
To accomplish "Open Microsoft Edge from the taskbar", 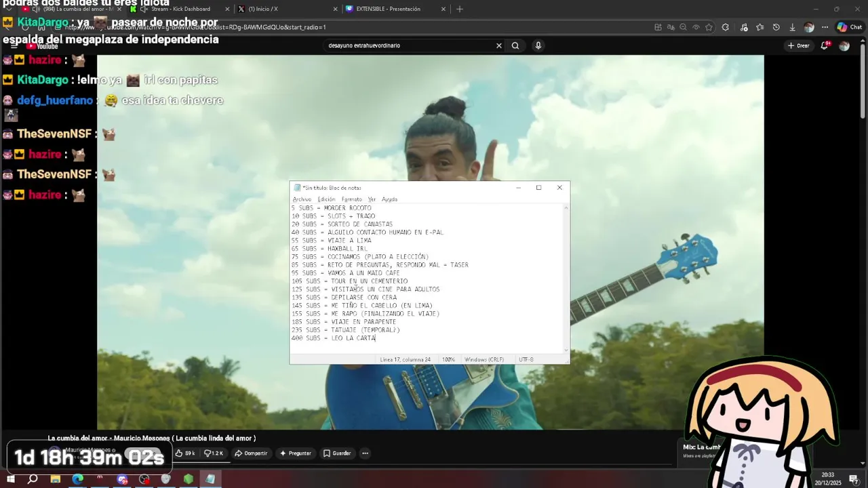I will (x=78, y=479).
